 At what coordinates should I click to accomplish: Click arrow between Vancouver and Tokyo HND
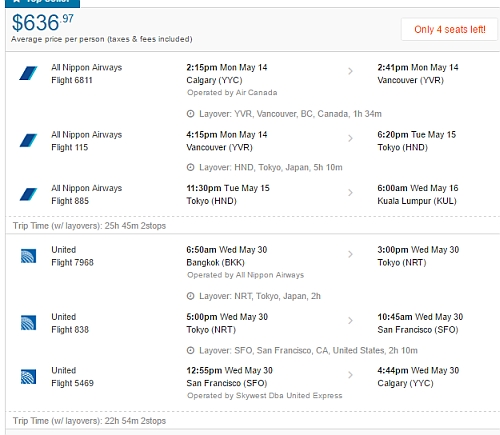coord(350,138)
